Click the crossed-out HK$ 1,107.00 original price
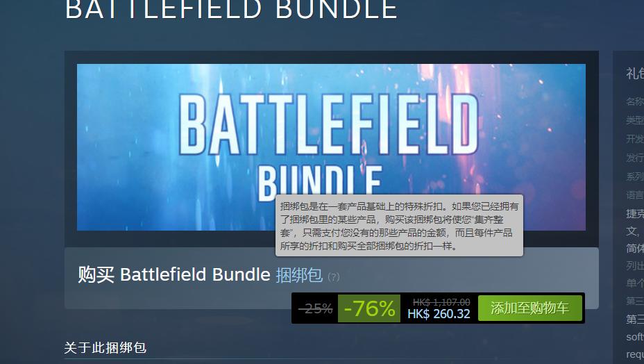644x364 pixels. pyautogui.click(x=441, y=302)
